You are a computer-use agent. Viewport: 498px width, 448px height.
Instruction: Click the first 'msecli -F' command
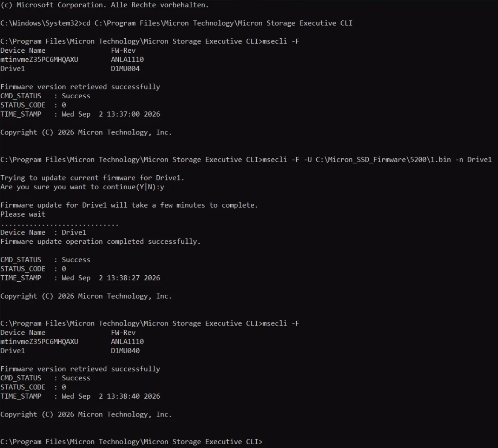click(281, 41)
